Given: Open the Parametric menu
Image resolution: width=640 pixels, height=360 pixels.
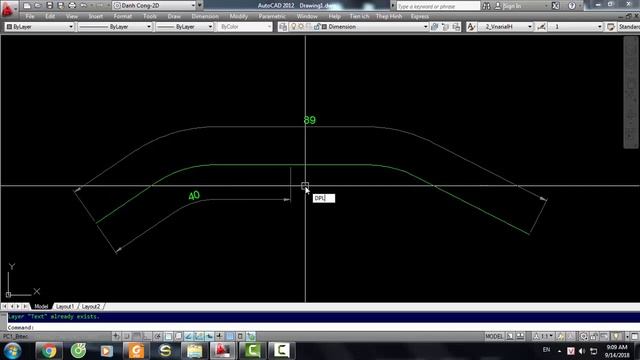Looking at the screenshot, I should coord(272,16).
